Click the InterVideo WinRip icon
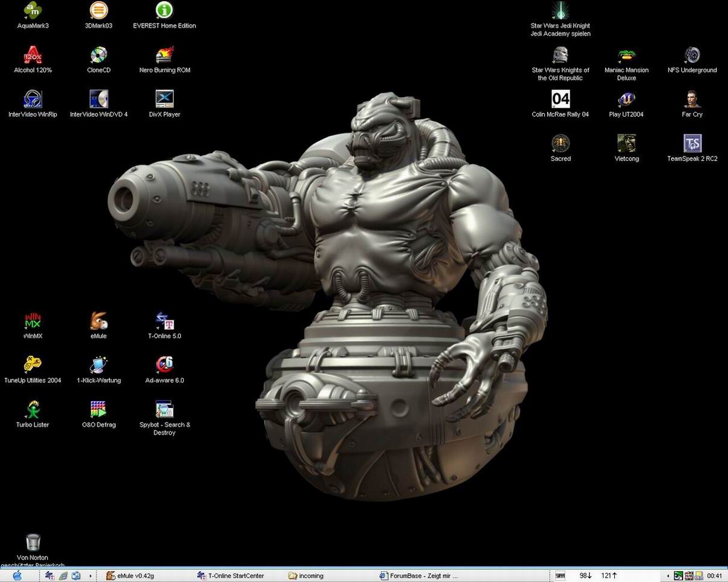 (x=33, y=99)
